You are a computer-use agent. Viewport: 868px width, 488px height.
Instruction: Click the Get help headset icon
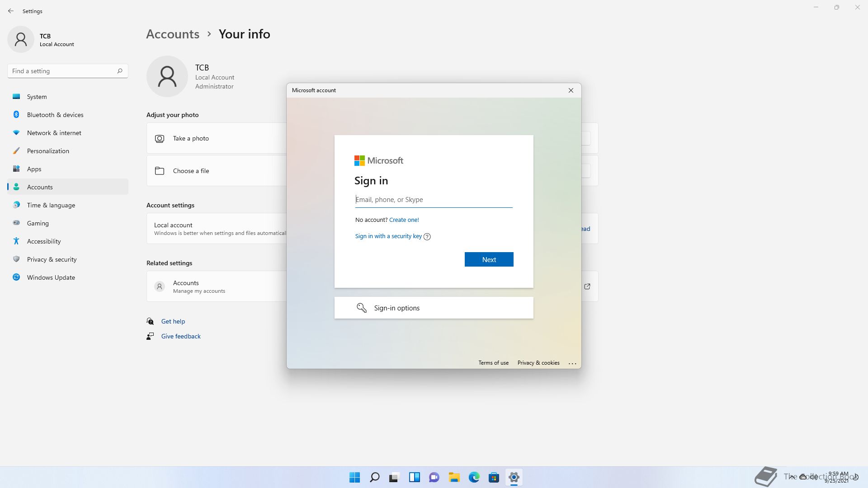150,321
